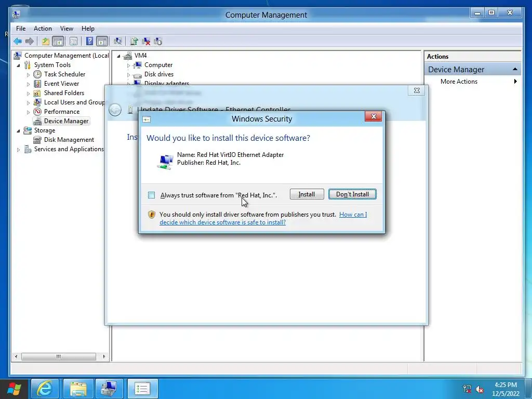Expand Event Viewer arrow
The height and width of the screenshot is (399, 532).
(x=28, y=84)
